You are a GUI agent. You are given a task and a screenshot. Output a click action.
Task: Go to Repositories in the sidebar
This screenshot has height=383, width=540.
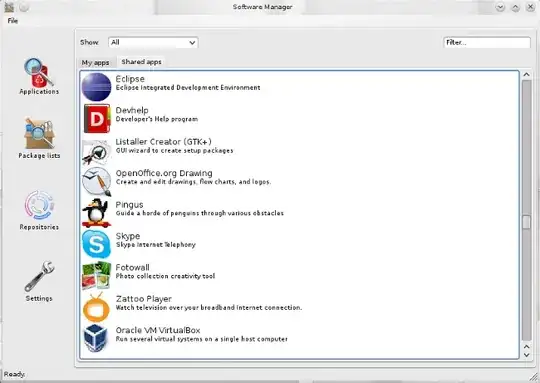pyautogui.click(x=39, y=210)
